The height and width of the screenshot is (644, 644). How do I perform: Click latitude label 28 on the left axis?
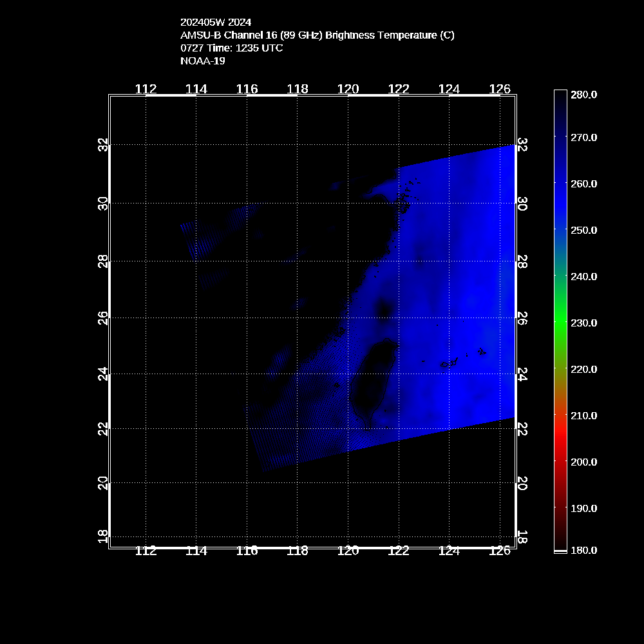[x=102, y=261]
